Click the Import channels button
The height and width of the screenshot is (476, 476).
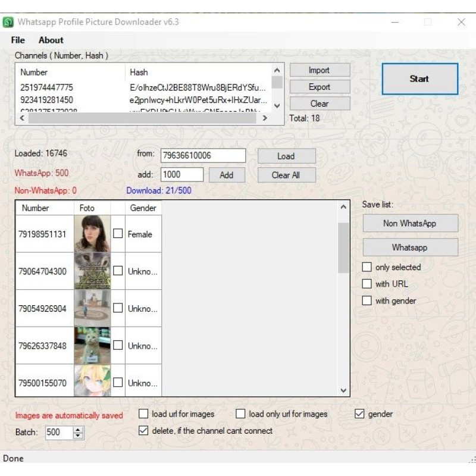320,70
